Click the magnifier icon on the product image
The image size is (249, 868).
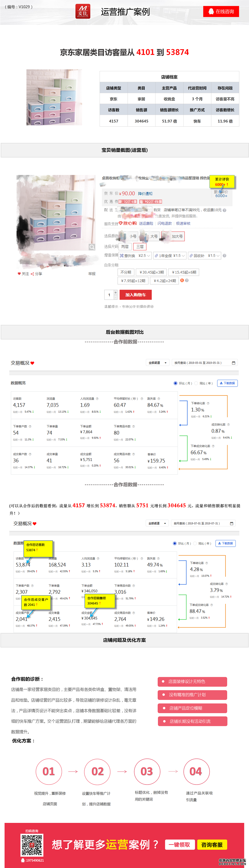coord(92,247)
